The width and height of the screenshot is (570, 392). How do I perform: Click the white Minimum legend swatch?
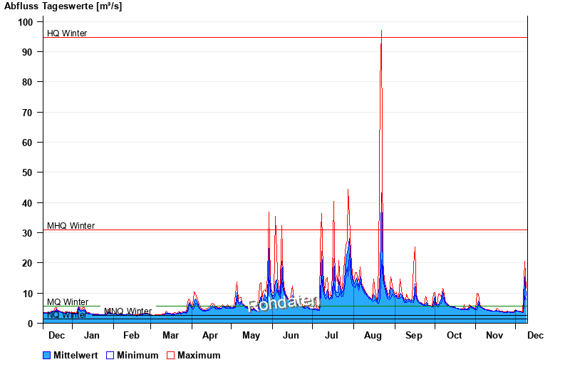coord(110,355)
